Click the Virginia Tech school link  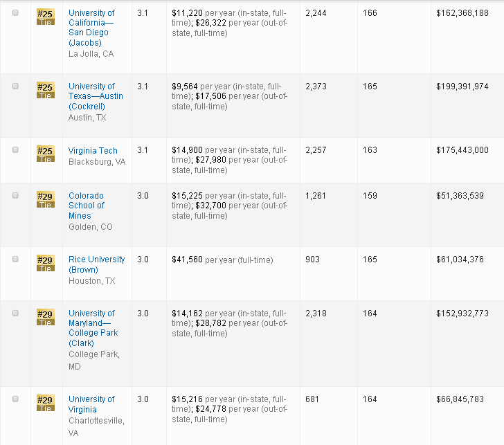pos(93,150)
